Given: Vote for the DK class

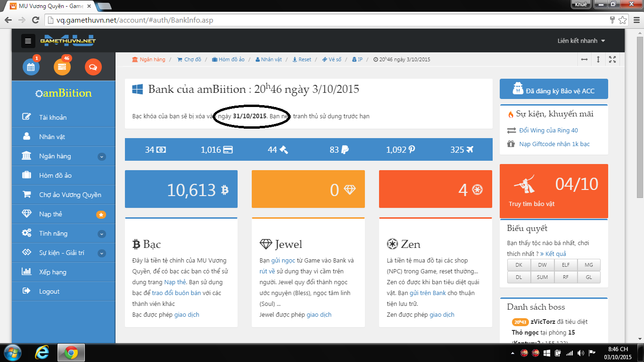Looking at the screenshot, I should click(519, 265).
